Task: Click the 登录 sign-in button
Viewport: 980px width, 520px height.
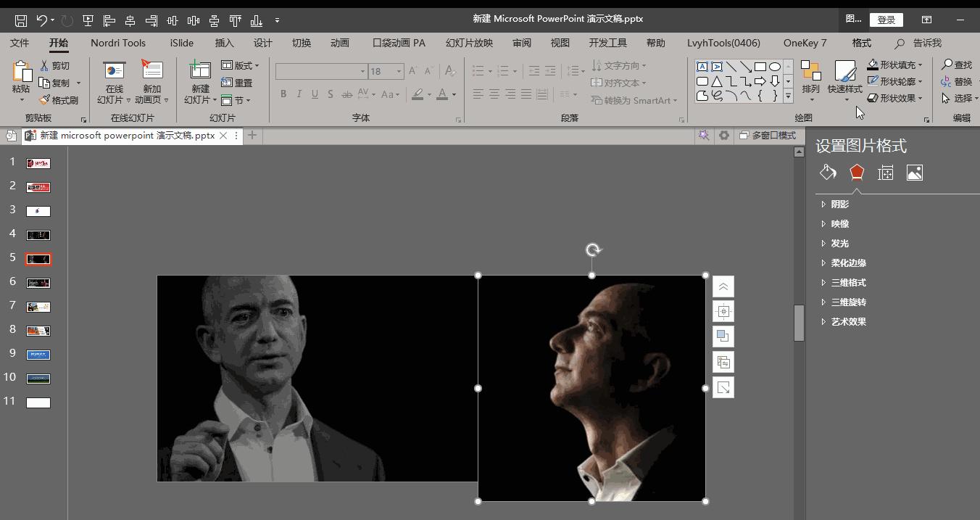Action: tap(886, 20)
